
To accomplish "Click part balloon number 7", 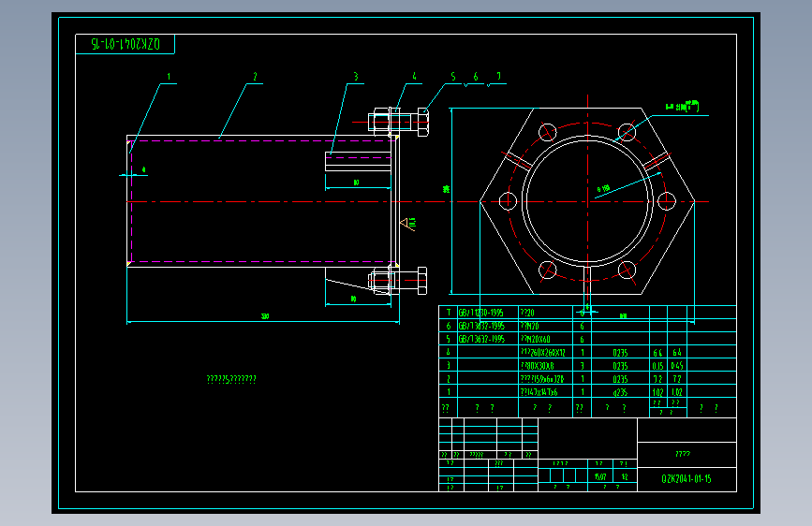I will click(x=498, y=77).
